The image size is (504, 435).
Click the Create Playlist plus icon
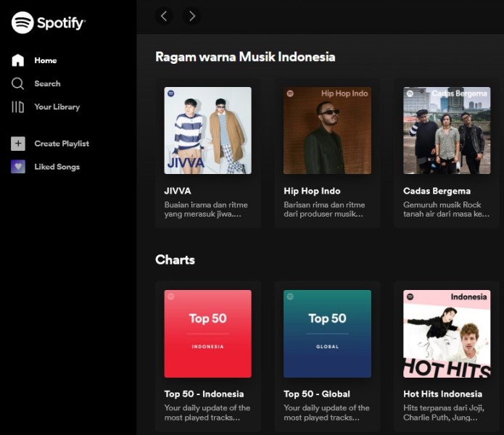[18, 144]
